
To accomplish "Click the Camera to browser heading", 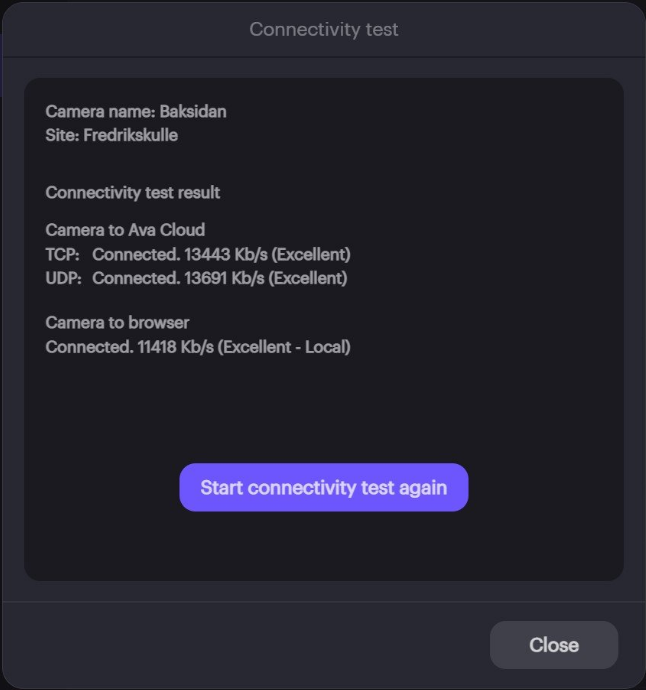I will tap(117, 323).
